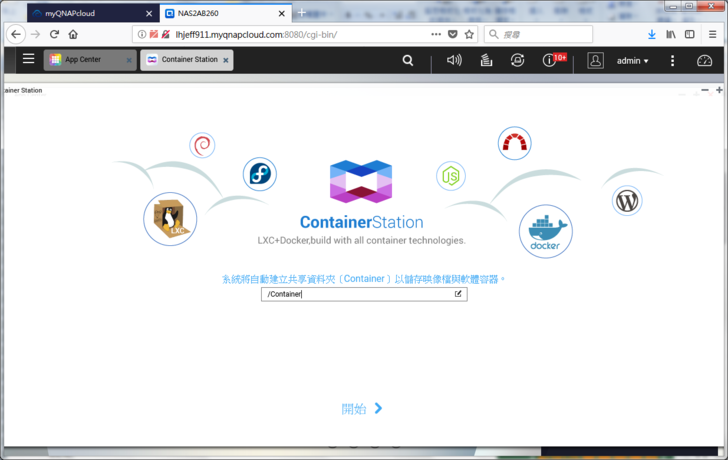
Task: Open the three-dot more options menu
Action: pyautogui.click(x=672, y=60)
